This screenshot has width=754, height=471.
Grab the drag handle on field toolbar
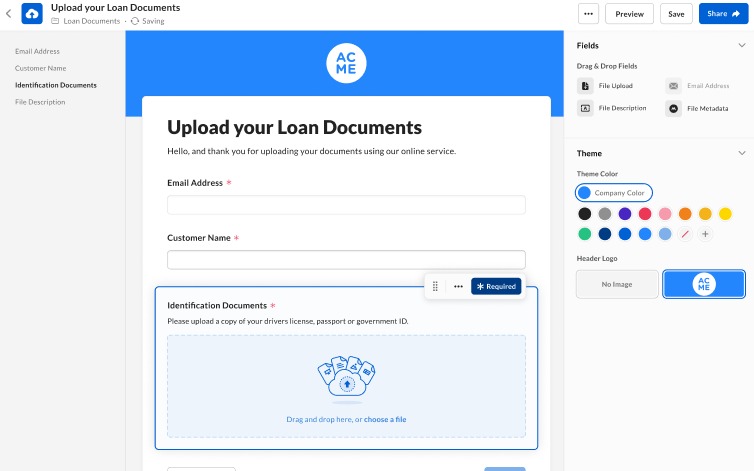(436, 286)
